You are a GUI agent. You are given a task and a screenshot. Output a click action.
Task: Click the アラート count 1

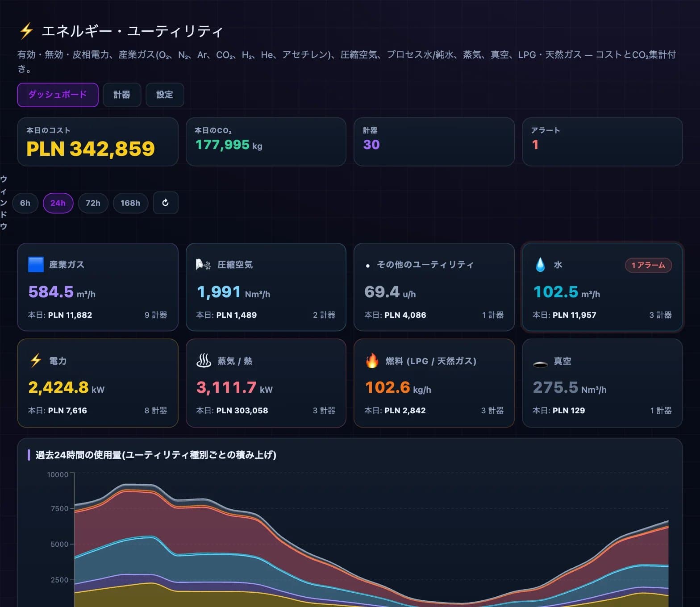(535, 145)
